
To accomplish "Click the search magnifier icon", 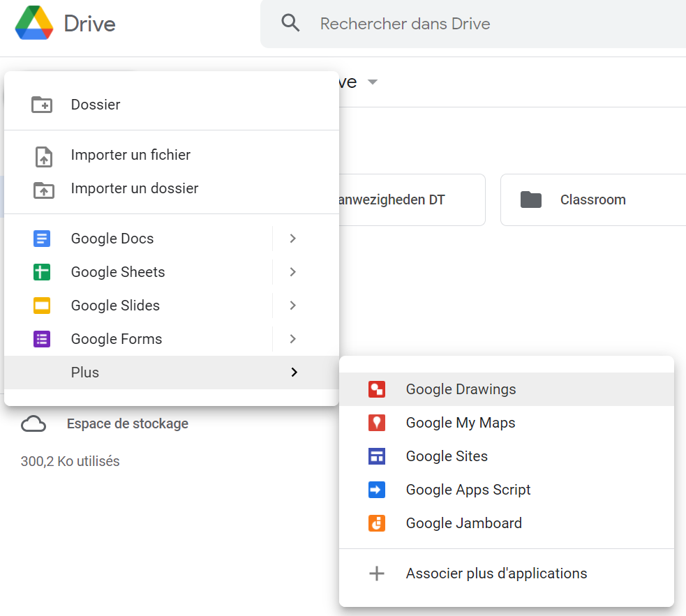I will tap(290, 23).
